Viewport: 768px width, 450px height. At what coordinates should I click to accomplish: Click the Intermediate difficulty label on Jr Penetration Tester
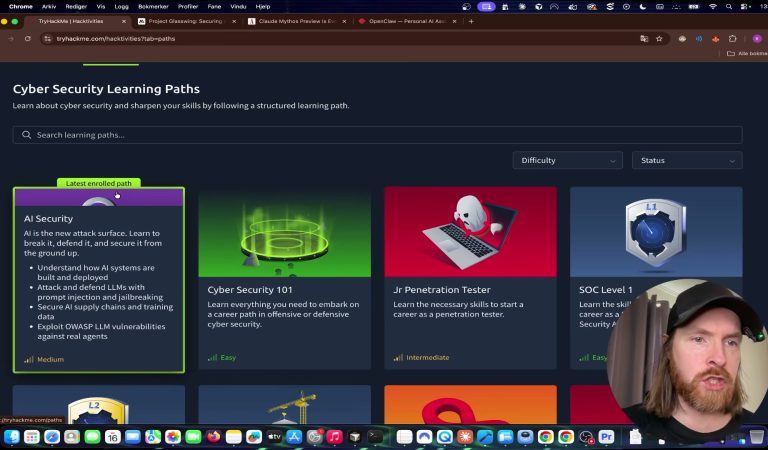428,357
